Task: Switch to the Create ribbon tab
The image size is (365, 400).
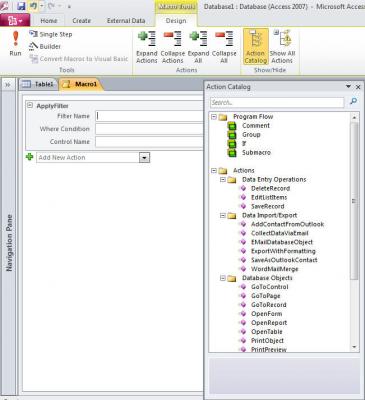Action: [x=82, y=21]
